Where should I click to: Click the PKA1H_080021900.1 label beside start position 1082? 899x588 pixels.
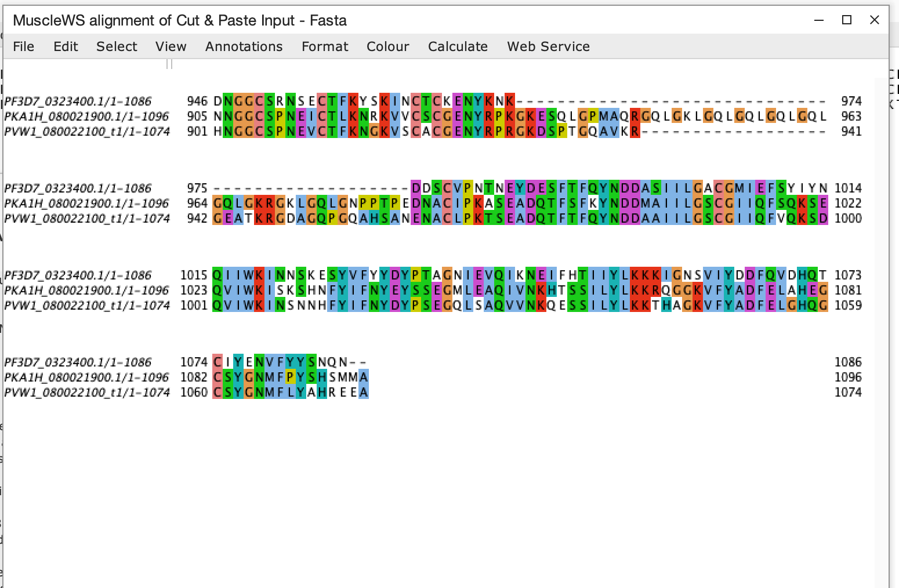coord(86,378)
